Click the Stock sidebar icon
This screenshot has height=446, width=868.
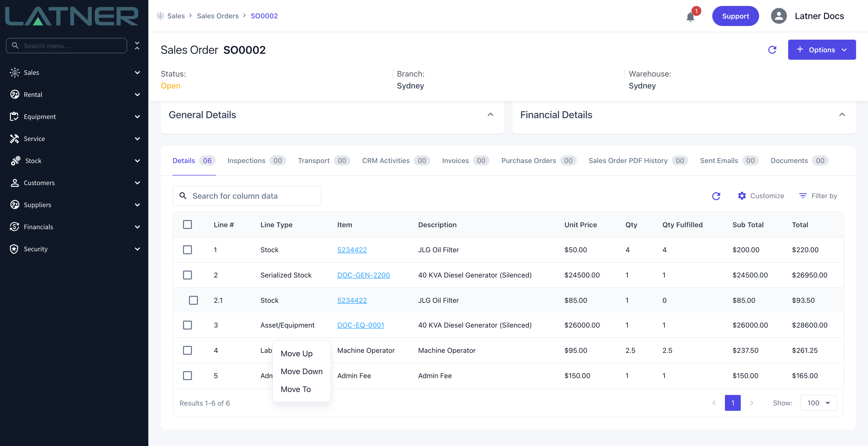15,161
